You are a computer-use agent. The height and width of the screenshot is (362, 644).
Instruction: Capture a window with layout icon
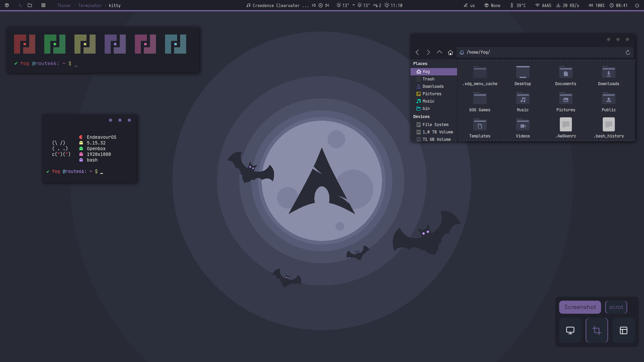[x=624, y=330]
